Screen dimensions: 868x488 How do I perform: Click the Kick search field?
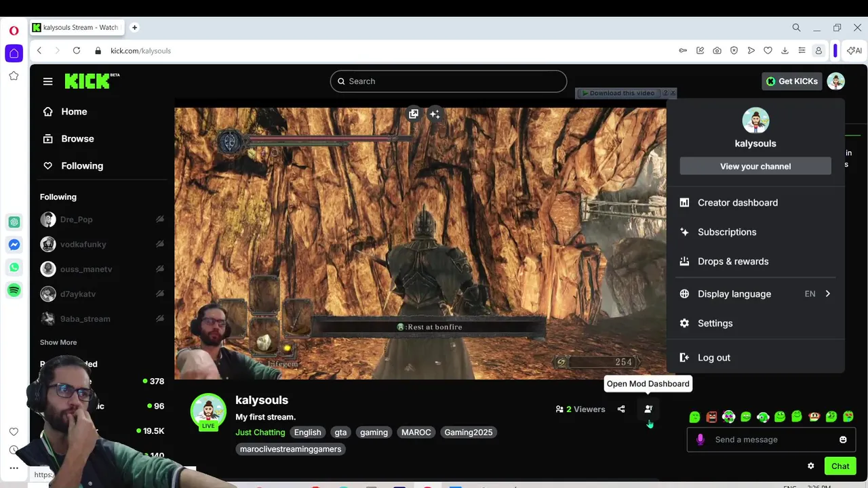pos(448,81)
